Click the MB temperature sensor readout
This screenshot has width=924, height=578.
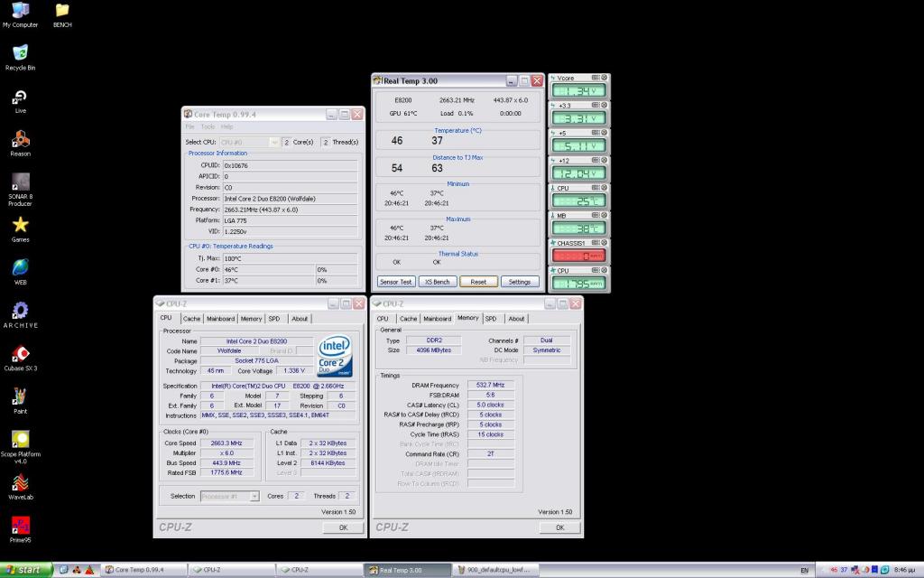tap(578, 228)
